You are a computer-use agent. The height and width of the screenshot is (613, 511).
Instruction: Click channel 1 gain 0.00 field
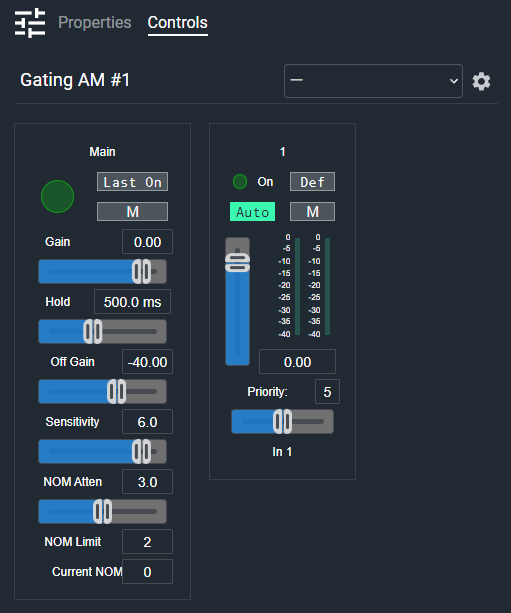pyautogui.click(x=298, y=362)
